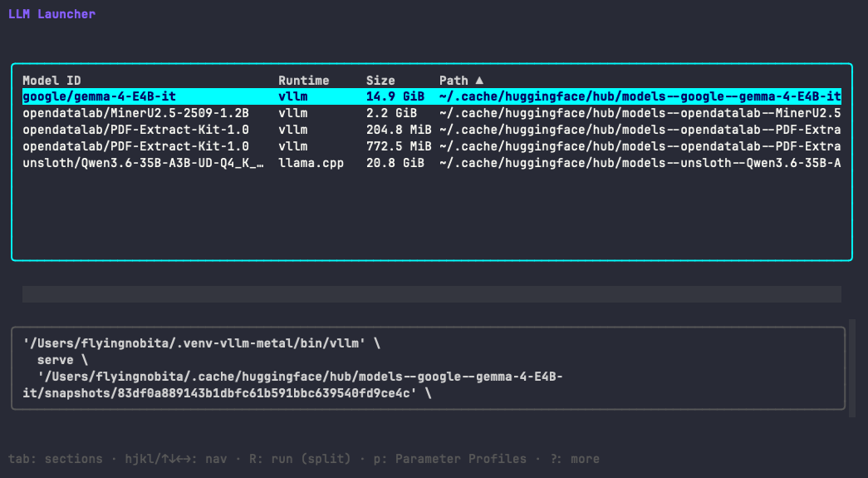Click the snapshots hash line in command preview
The height and width of the screenshot is (478, 868).
(227, 393)
